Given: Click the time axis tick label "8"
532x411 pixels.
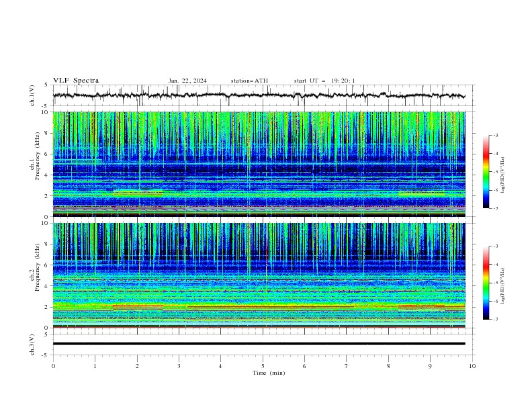Looking at the screenshot, I should 388,366.
